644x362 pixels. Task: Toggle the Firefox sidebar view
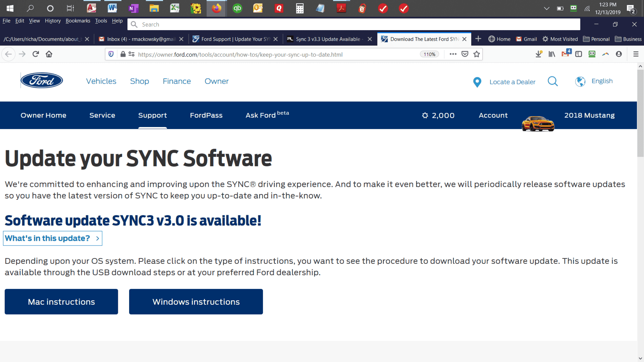click(579, 54)
